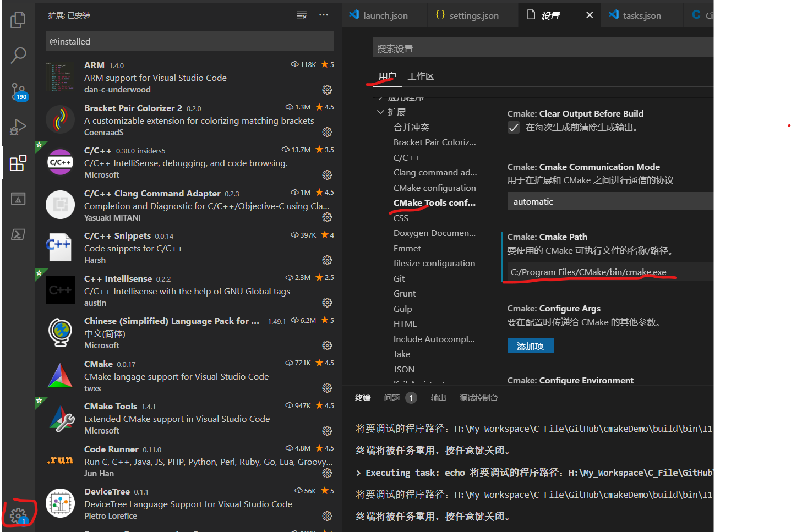The image size is (791, 532).
Task: Open the terminal-style activity bar icon
Action: (x=18, y=234)
